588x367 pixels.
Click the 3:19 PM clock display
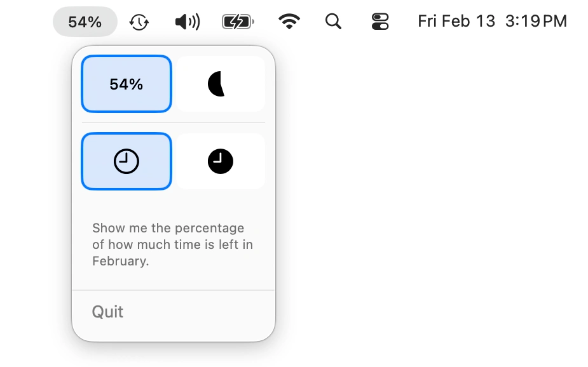(x=536, y=21)
